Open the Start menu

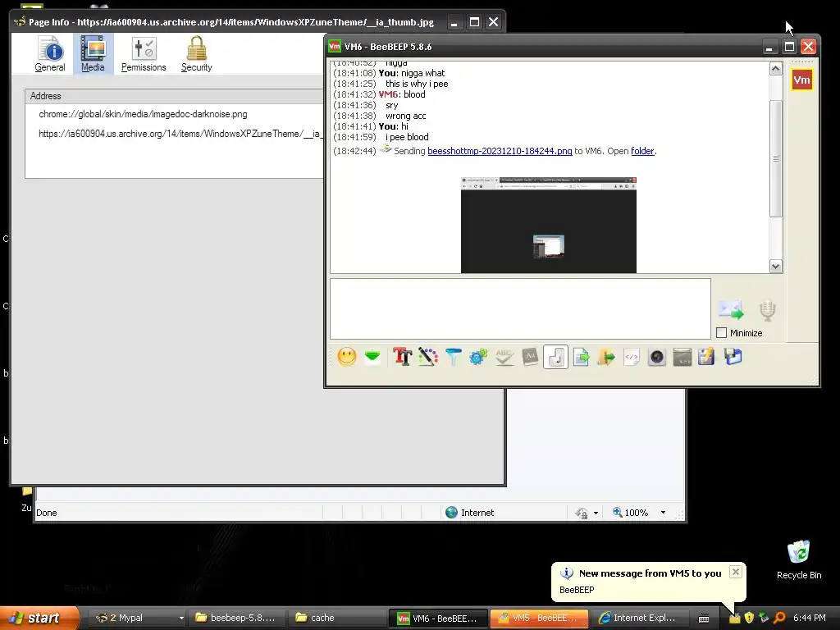[x=39, y=618]
